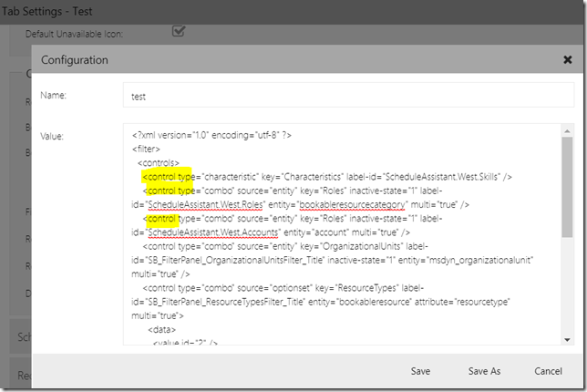587x392 pixels.
Task: Toggle the Default Unavailable Icon checkbox
Action: tap(179, 31)
